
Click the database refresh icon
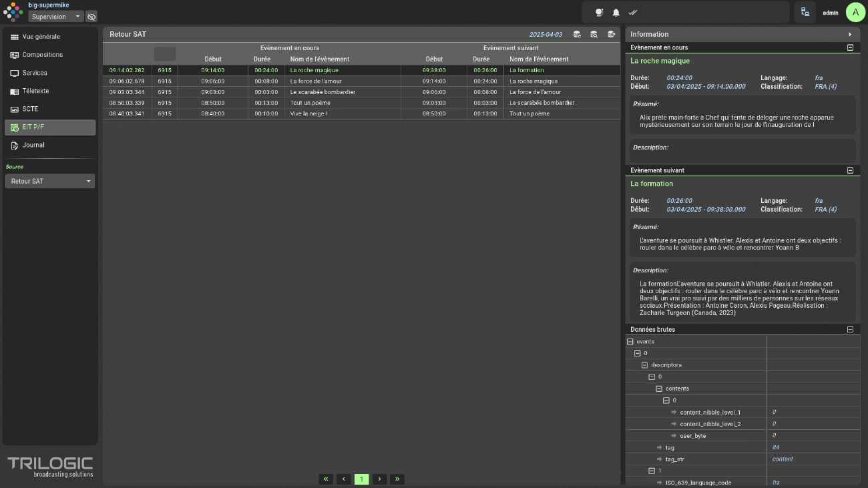pos(577,34)
